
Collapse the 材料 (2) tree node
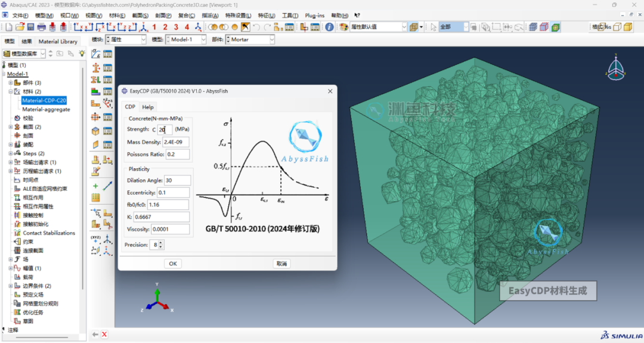(x=11, y=92)
